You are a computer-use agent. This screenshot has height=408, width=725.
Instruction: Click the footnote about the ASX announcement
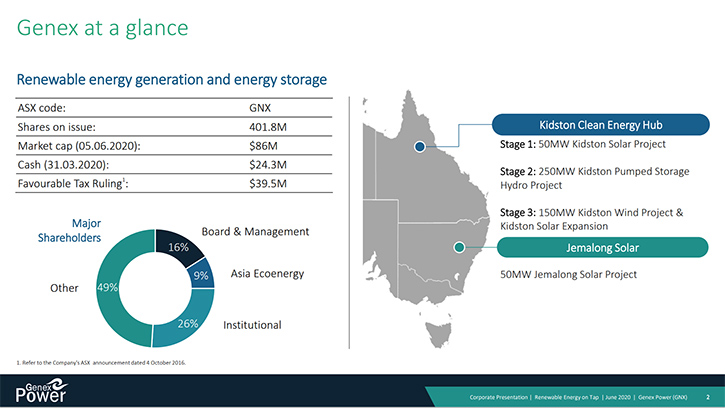(101, 363)
